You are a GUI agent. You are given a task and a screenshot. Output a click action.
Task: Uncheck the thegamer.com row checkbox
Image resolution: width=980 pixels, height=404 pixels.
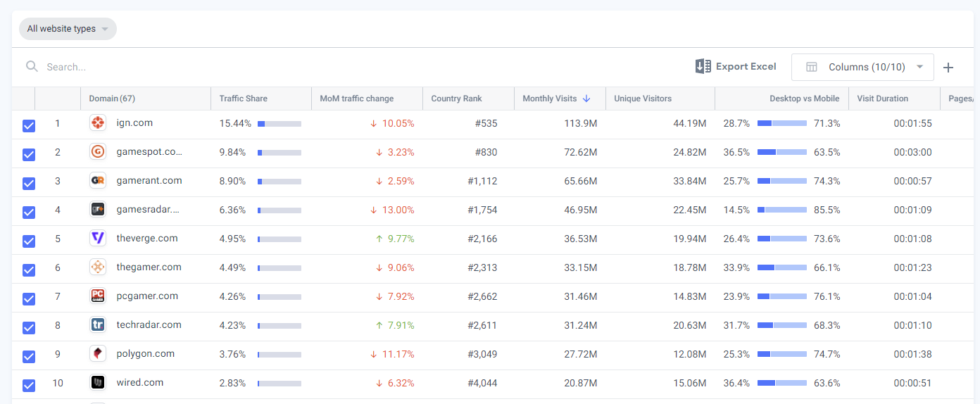click(29, 270)
